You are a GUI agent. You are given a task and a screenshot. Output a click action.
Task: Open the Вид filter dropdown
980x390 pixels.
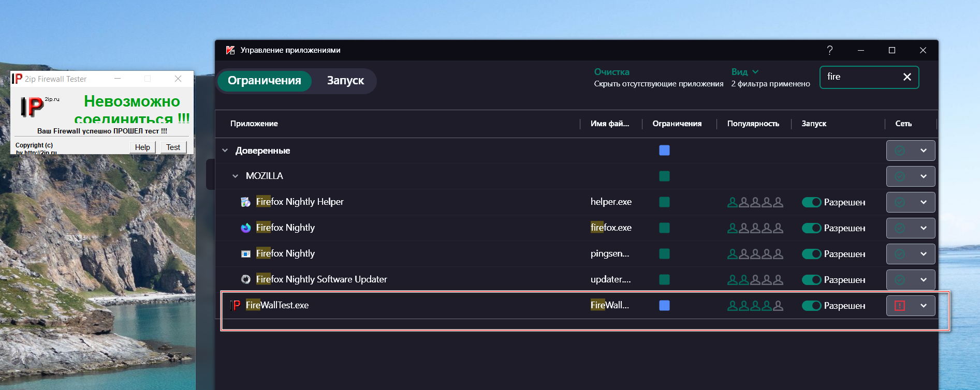pyautogui.click(x=745, y=72)
